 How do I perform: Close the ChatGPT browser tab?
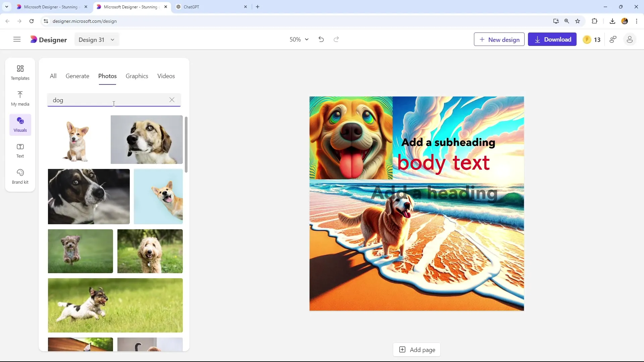coord(246,7)
